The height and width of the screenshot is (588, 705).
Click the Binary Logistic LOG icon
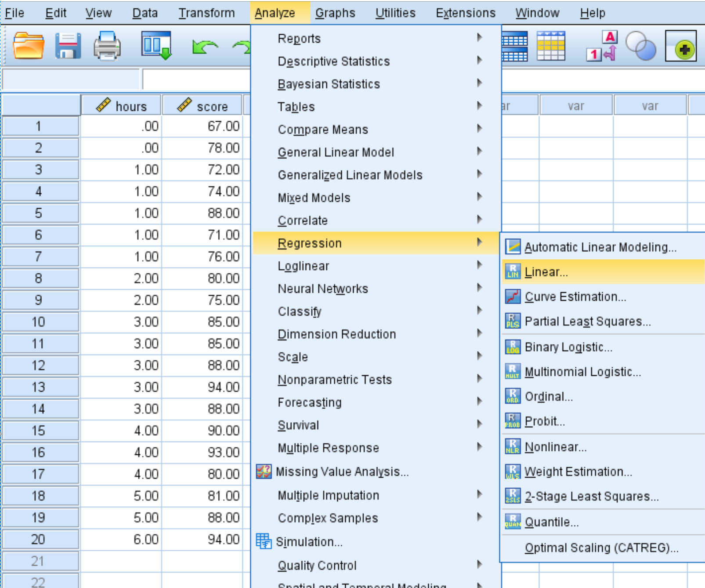[x=513, y=347]
